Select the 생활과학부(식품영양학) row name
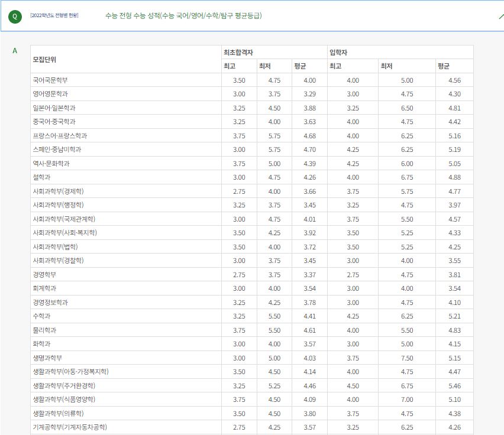The width and height of the screenshot is (504, 435). point(64,400)
